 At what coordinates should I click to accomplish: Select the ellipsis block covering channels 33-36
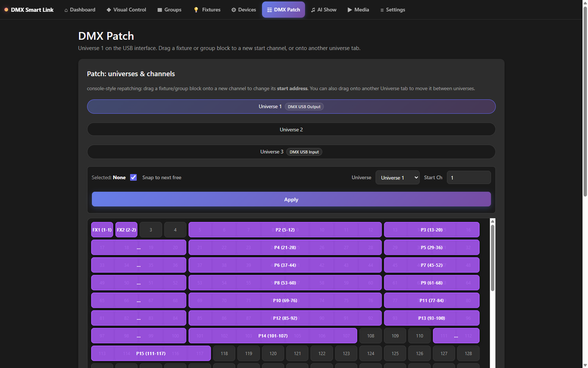(x=139, y=265)
